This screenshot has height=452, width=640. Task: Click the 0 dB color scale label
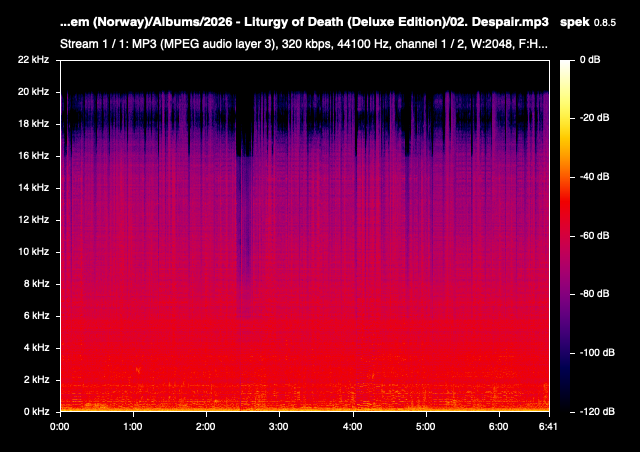(x=590, y=60)
